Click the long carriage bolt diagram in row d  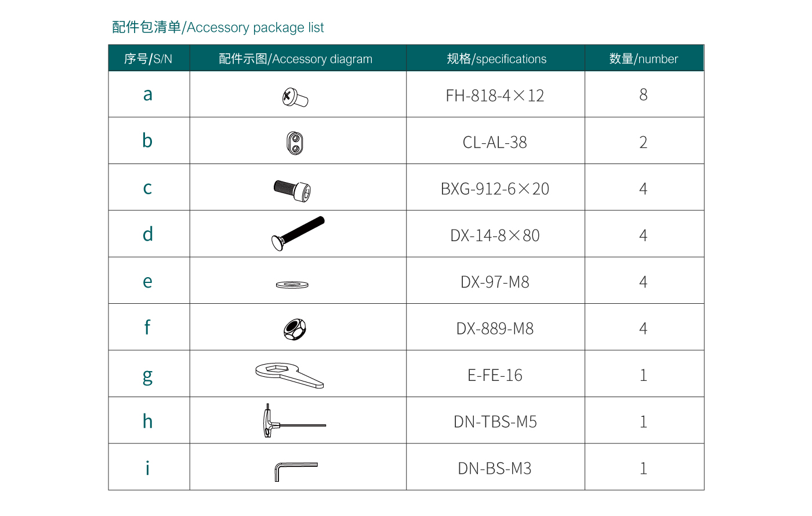point(298,233)
